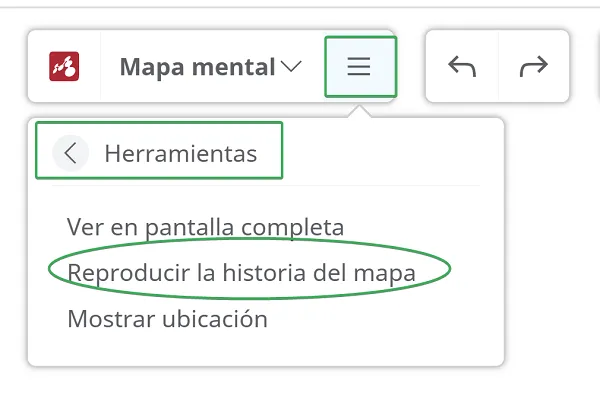Click the curved undo arrow button

pyautogui.click(x=462, y=66)
